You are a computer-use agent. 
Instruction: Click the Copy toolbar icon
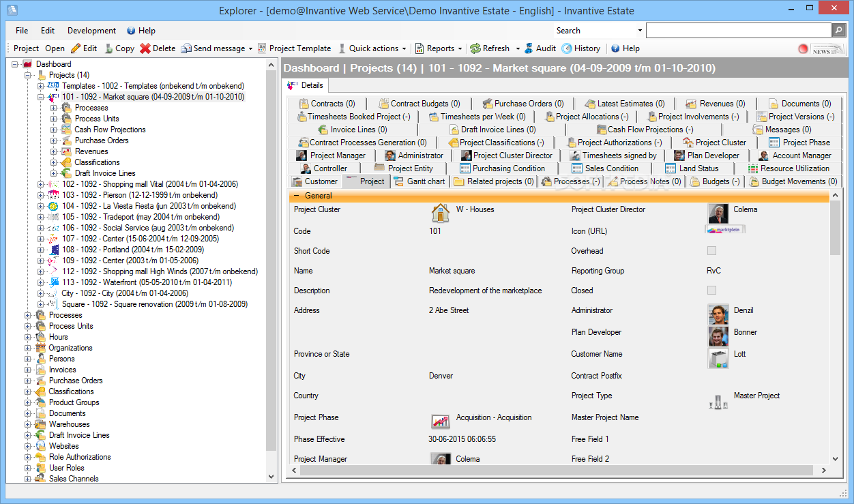point(108,48)
